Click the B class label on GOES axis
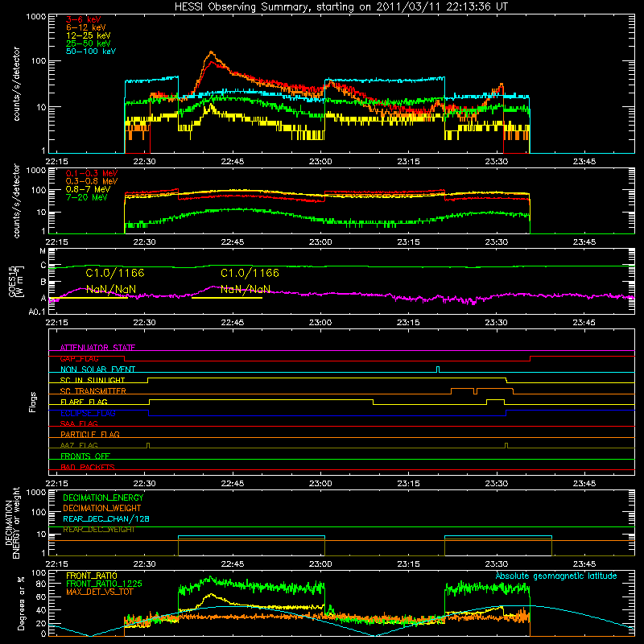The width and height of the screenshot is (644, 644). [43, 283]
